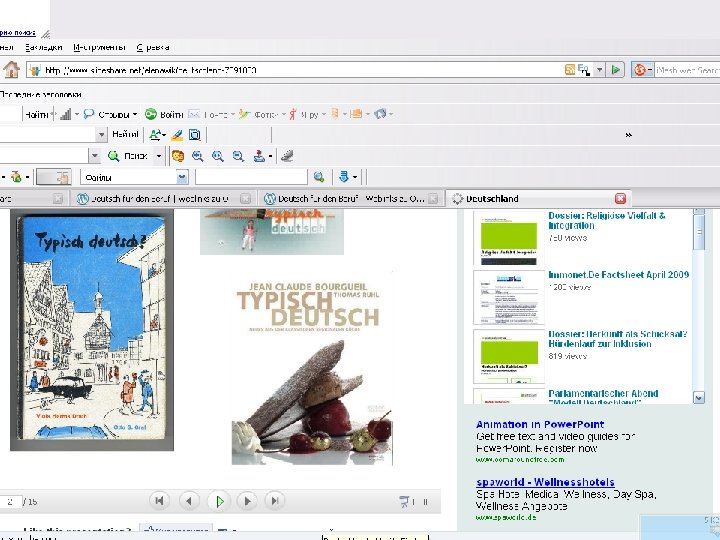Image resolution: width=720 pixels, height=540 pixels.
Task: Open the Споры toolbar item
Action: click(109, 114)
